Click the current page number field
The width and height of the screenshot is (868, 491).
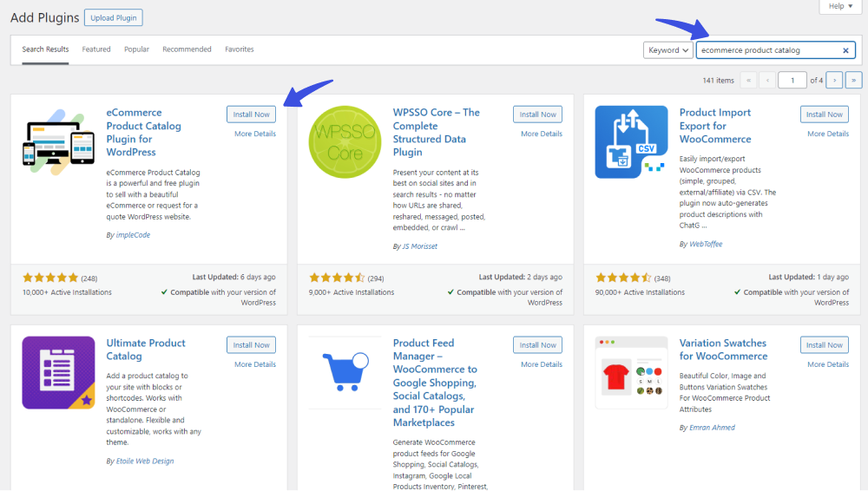coord(792,81)
